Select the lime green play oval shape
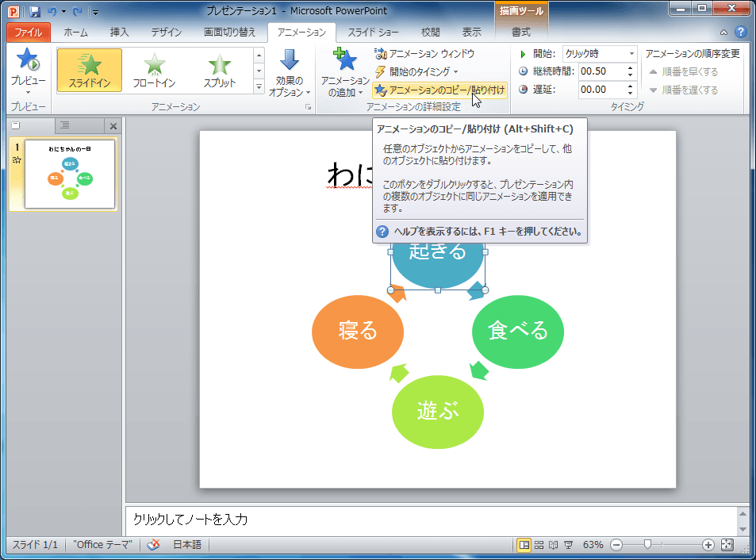756x560 pixels. click(438, 412)
